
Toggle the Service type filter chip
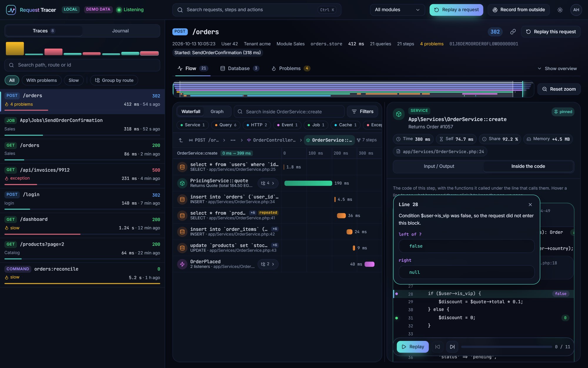193,125
